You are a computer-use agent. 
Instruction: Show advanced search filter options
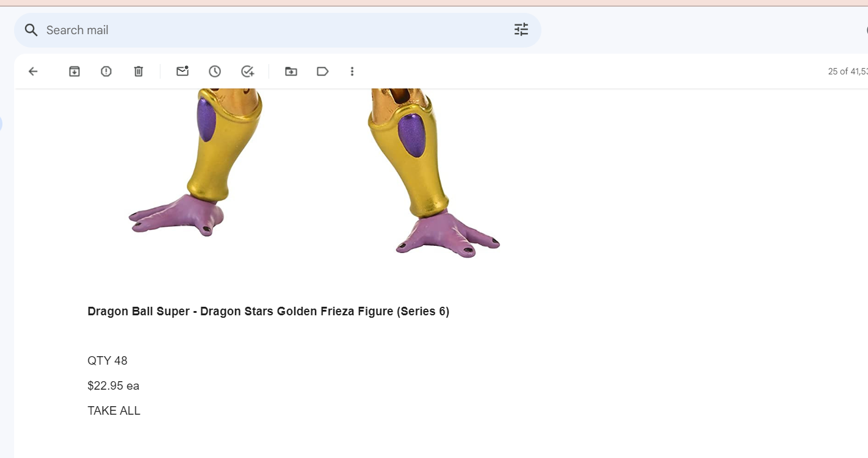[521, 30]
